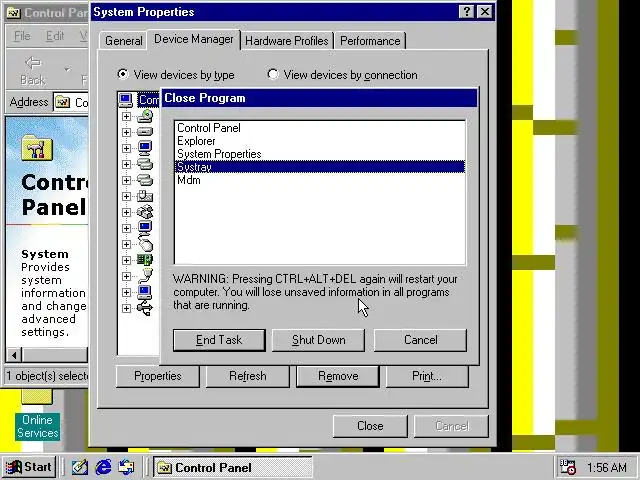Click the disk drives icon below CD-ROM
Screen dimensions: 640x480
pyautogui.click(x=145, y=132)
